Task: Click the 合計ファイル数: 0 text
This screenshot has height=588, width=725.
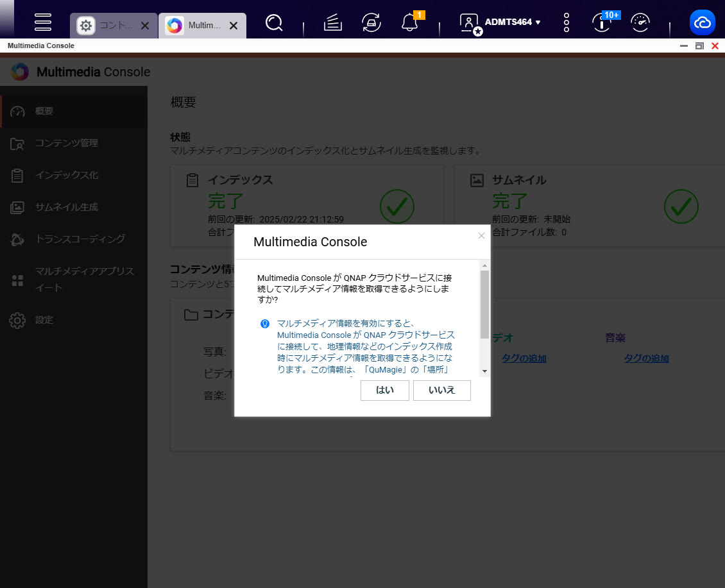Action: [x=529, y=232]
